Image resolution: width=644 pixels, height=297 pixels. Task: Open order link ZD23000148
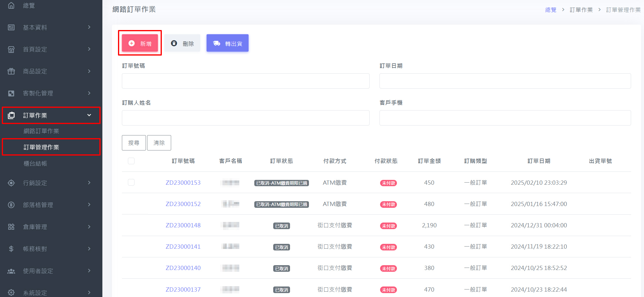(183, 225)
